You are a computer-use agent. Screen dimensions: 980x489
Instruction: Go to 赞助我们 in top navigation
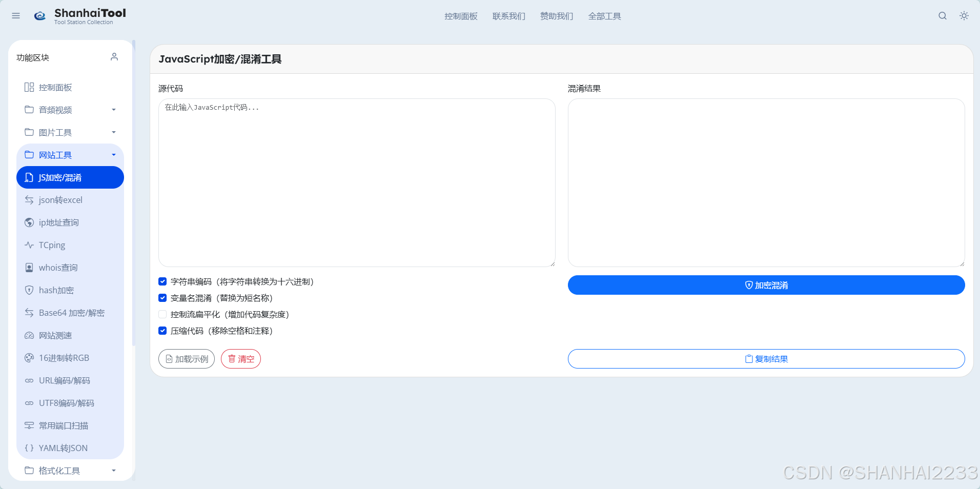coord(556,16)
